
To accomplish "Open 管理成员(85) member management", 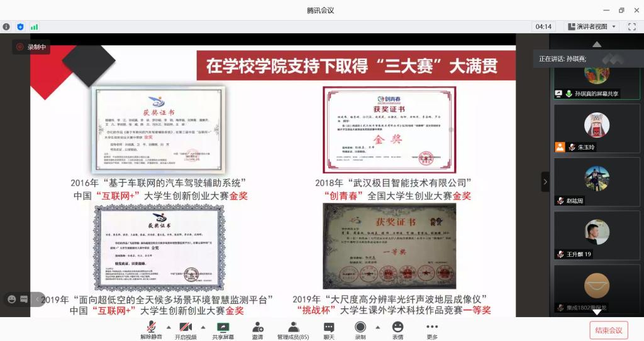I will click(293, 330).
